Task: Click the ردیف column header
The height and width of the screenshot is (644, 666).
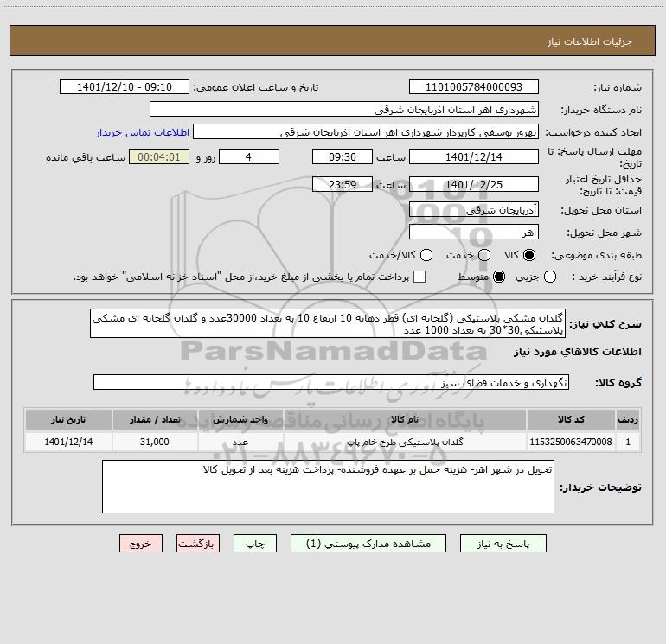Action: click(x=628, y=419)
